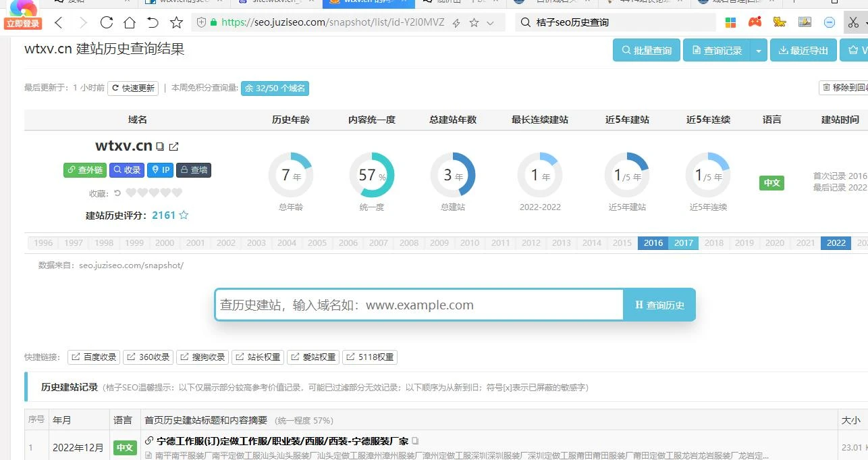This screenshot has height=460, width=868.
Task: Expand the 查询记录 dropdown caret
Action: [759, 51]
